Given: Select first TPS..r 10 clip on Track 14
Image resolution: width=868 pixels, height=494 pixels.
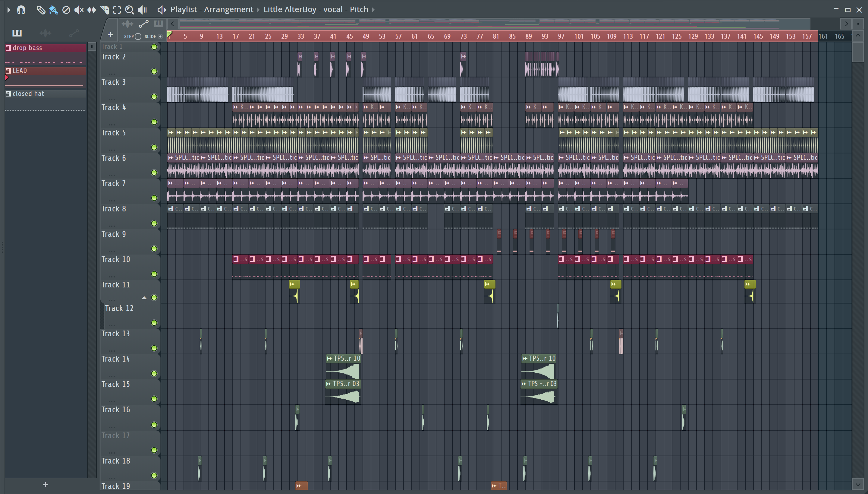Looking at the screenshot, I should coord(343,367).
